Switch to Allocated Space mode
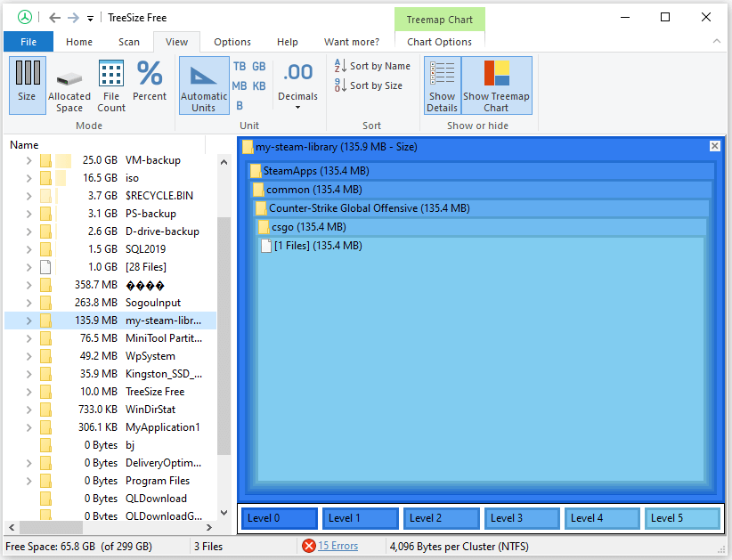The image size is (732, 560). point(69,85)
